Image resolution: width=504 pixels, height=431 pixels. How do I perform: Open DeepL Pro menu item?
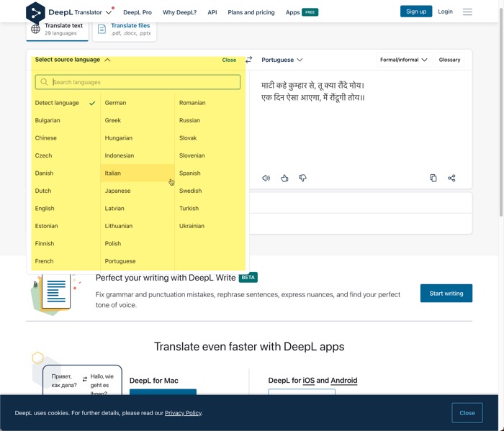tap(138, 12)
